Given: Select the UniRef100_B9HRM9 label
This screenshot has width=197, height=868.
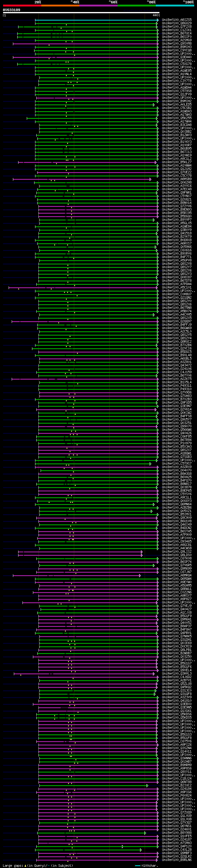Looking at the screenshot, I should [x=177, y=765].
